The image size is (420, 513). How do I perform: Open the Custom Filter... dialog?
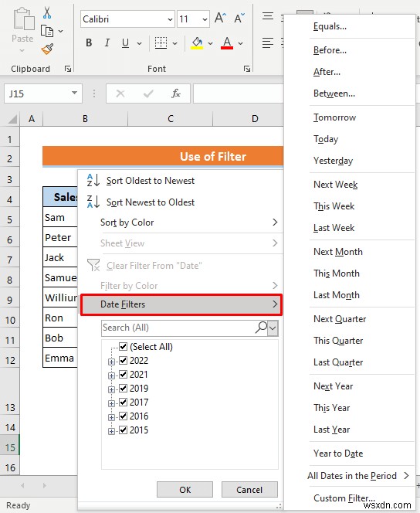(x=344, y=498)
